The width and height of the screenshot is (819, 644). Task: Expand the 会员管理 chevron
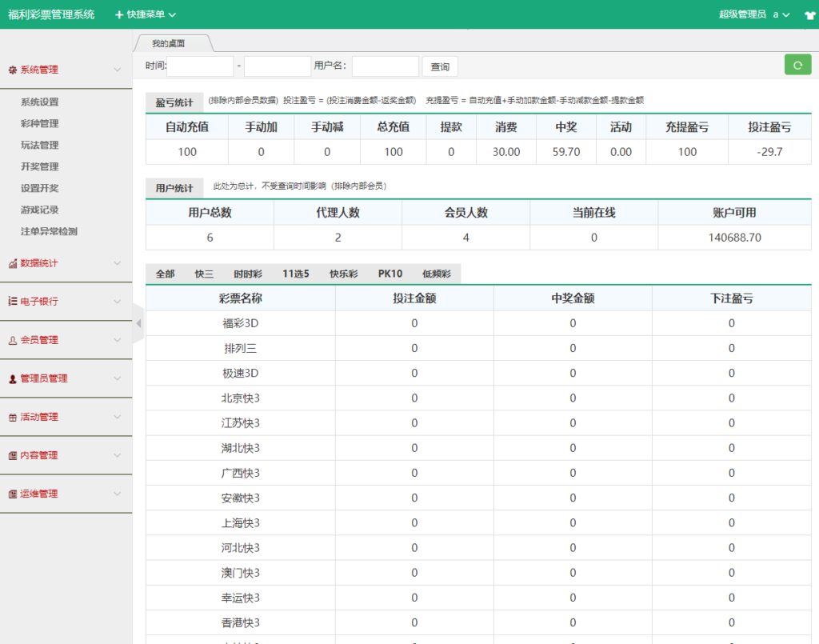coord(118,339)
